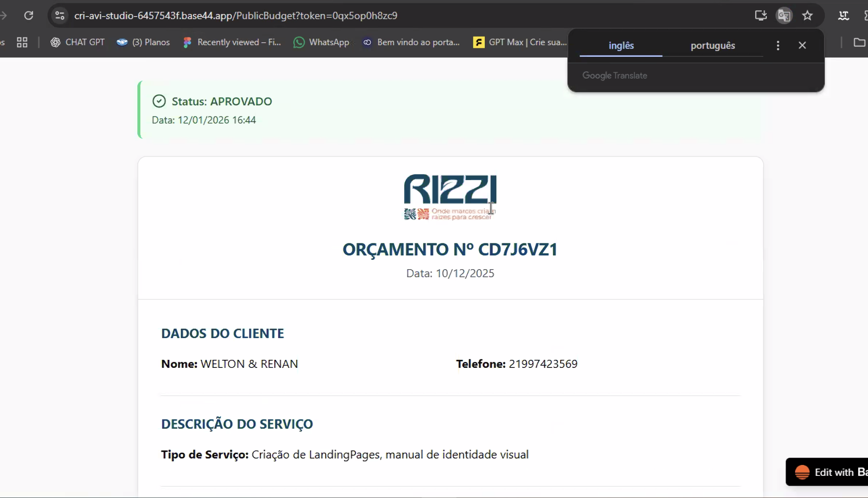Switch translation to português tab
The width and height of the screenshot is (868, 498).
point(712,46)
